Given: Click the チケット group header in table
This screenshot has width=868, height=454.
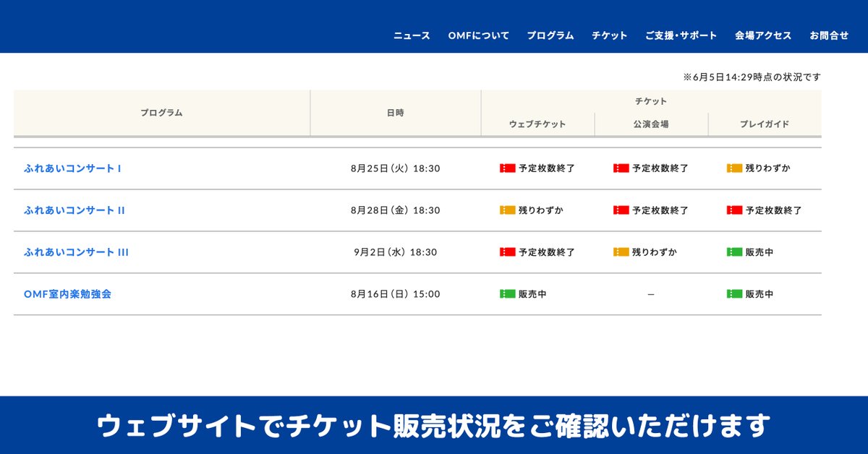Looking at the screenshot, I should [651, 101].
